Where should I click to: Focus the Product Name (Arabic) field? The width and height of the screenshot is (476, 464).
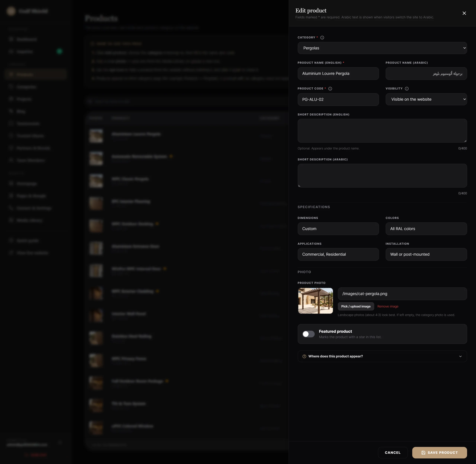point(426,74)
